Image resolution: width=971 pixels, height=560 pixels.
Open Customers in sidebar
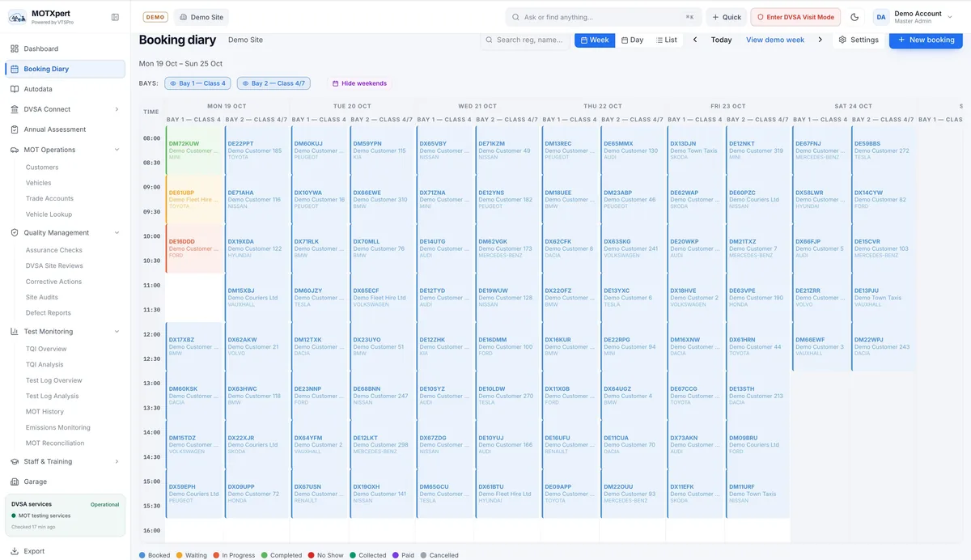(42, 167)
